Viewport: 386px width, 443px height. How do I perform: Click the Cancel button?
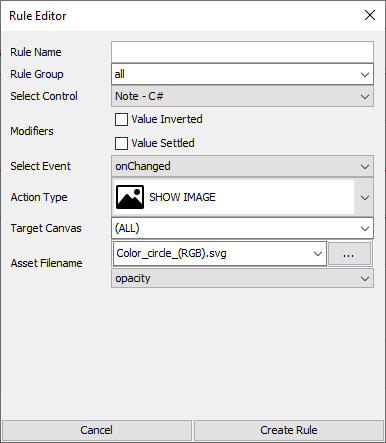click(x=97, y=430)
